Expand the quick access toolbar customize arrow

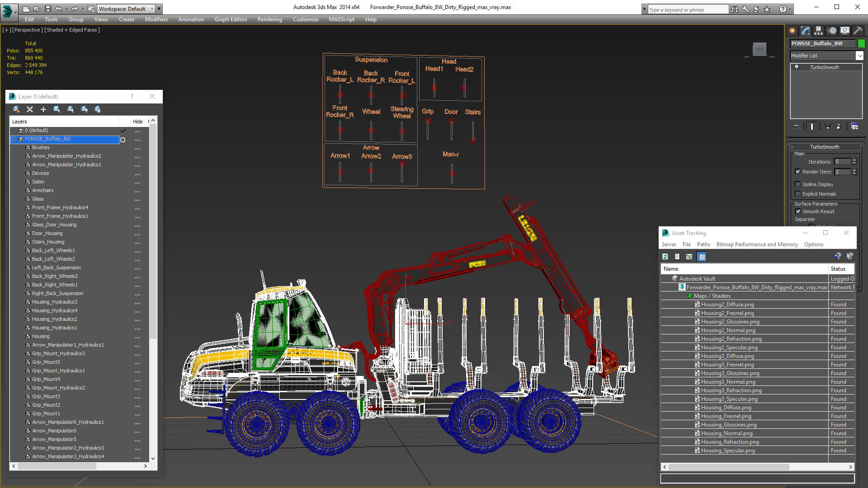click(x=159, y=9)
